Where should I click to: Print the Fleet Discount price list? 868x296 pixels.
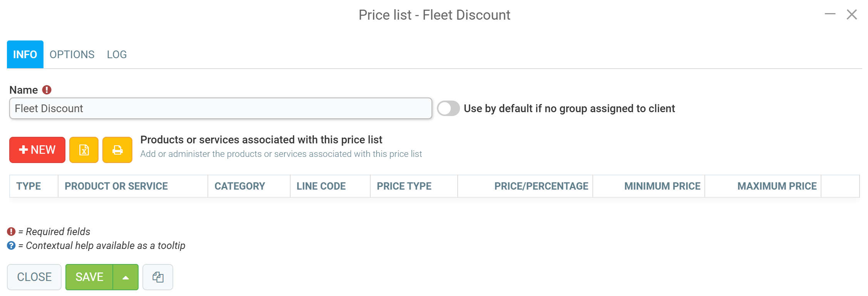pyautogui.click(x=117, y=150)
